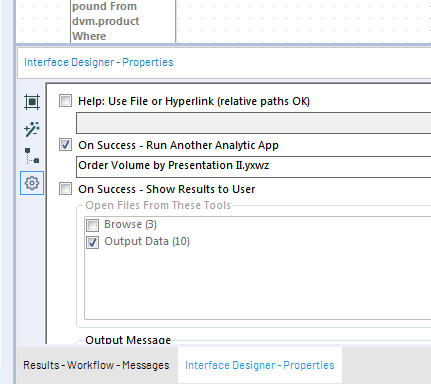Uncheck the Output Data (10) checkbox
This screenshot has width=431, height=384.
pyautogui.click(x=93, y=242)
